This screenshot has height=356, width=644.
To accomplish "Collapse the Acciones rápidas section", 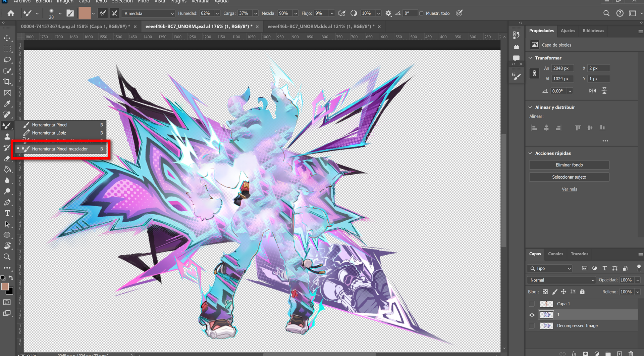I will pyautogui.click(x=530, y=153).
